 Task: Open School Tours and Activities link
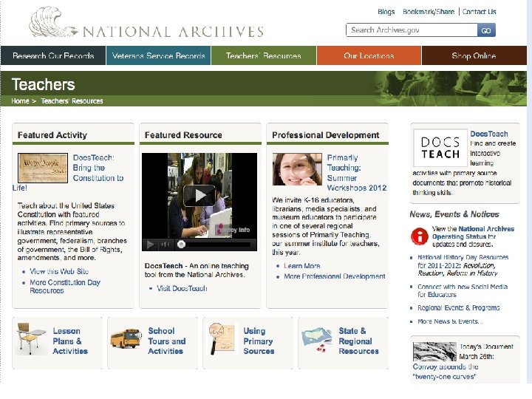pyautogui.click(x=166, y=341)
